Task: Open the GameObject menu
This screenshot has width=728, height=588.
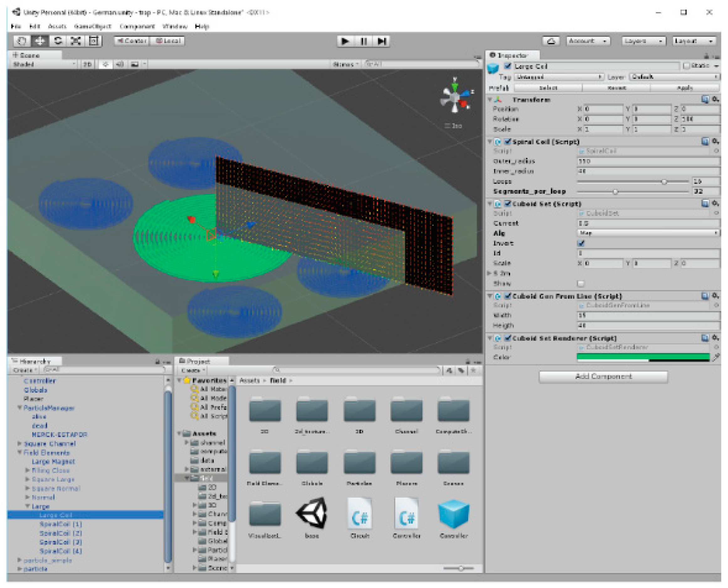Action: click(x=92, y=26)
